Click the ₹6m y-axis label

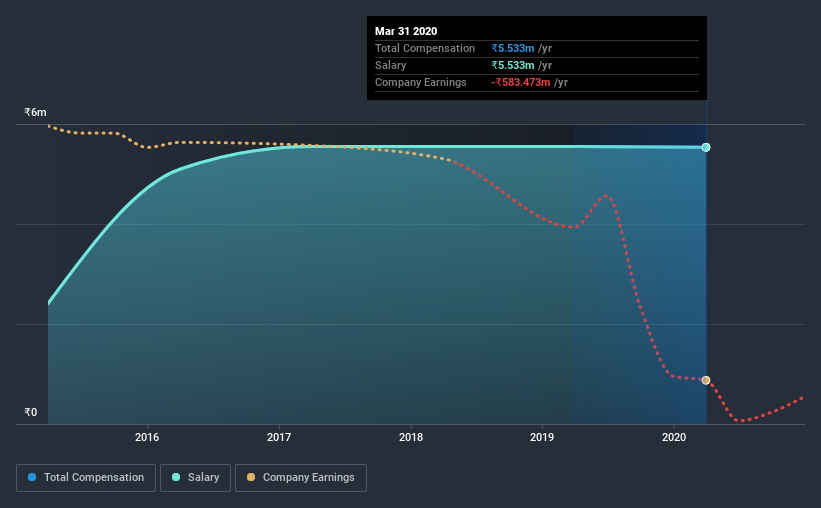pos(35,113)
